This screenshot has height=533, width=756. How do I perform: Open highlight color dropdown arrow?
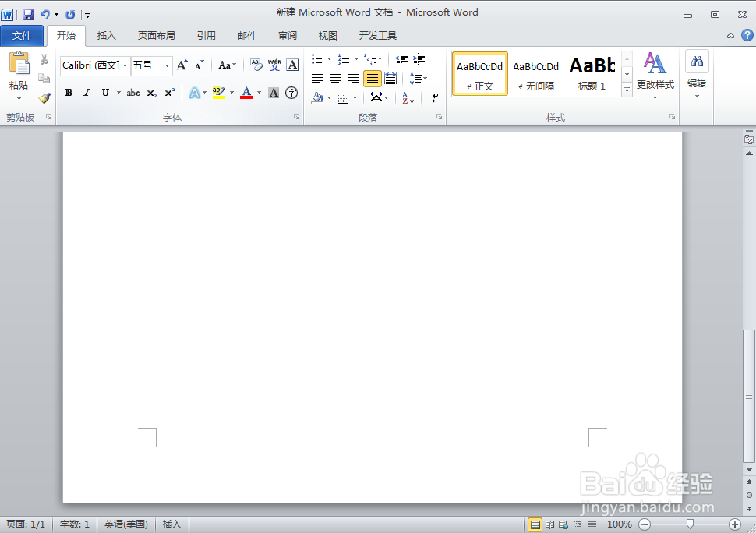[232, 93]
